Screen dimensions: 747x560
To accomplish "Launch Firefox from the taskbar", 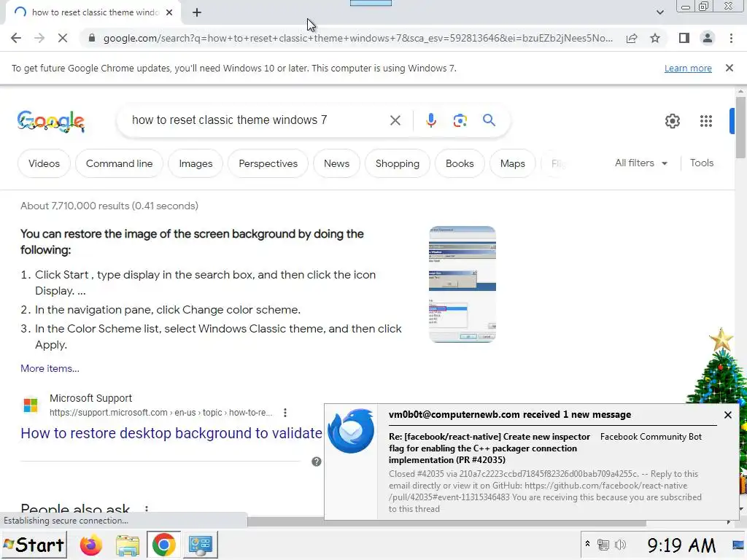I will click(90, 545).
